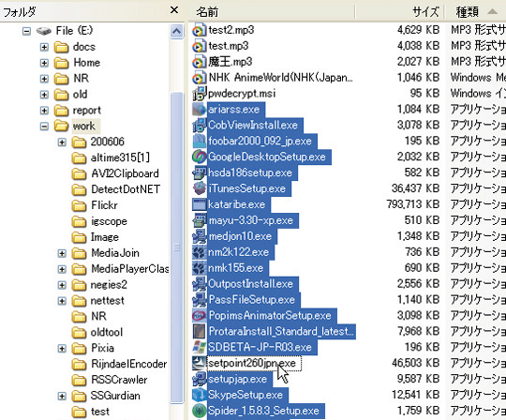Expand the negies2 folder

[62, 285]
